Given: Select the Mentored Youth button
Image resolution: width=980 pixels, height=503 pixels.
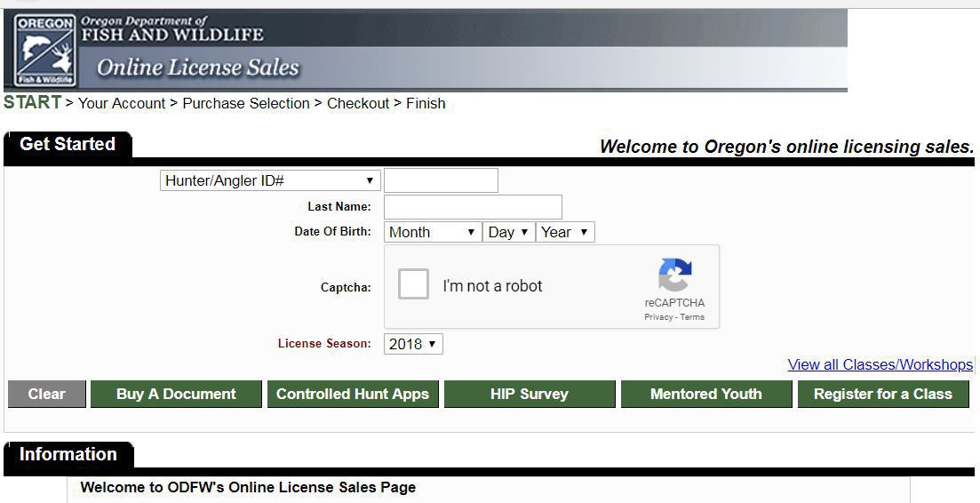Looking at the screenshot, I should pyautogui.click(x=705, y=395).
